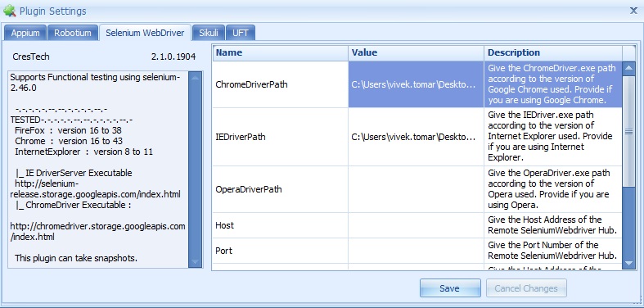Click the 'ChromeDriver Executable :' line

73,205
